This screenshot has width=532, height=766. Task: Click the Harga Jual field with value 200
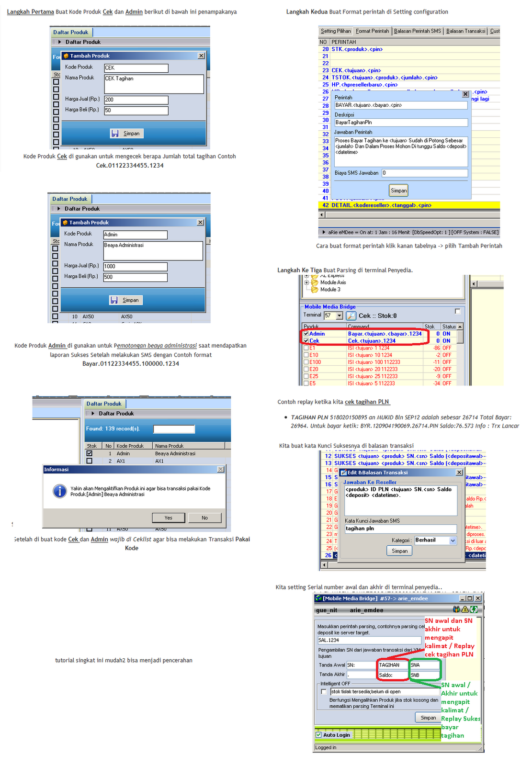point(136,100)
